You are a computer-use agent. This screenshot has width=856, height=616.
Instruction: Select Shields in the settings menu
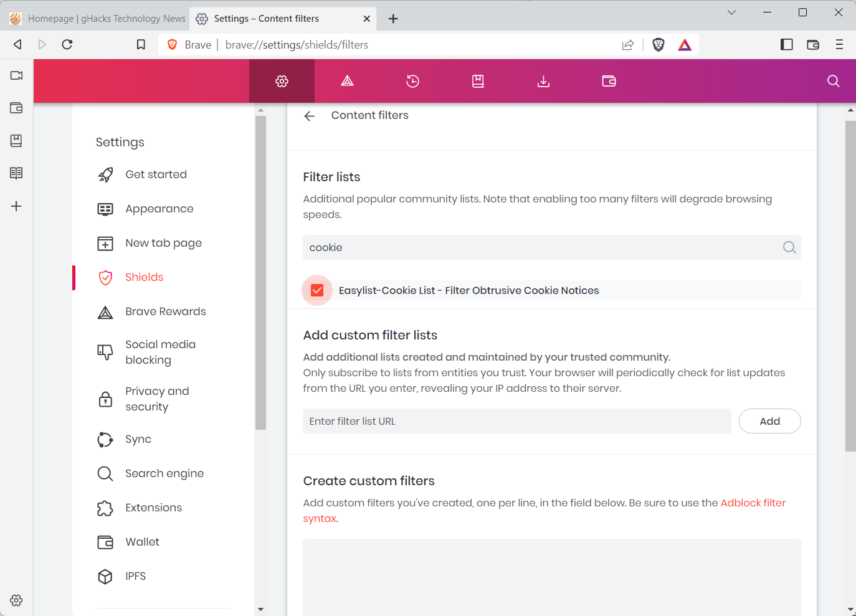[144, 277]
